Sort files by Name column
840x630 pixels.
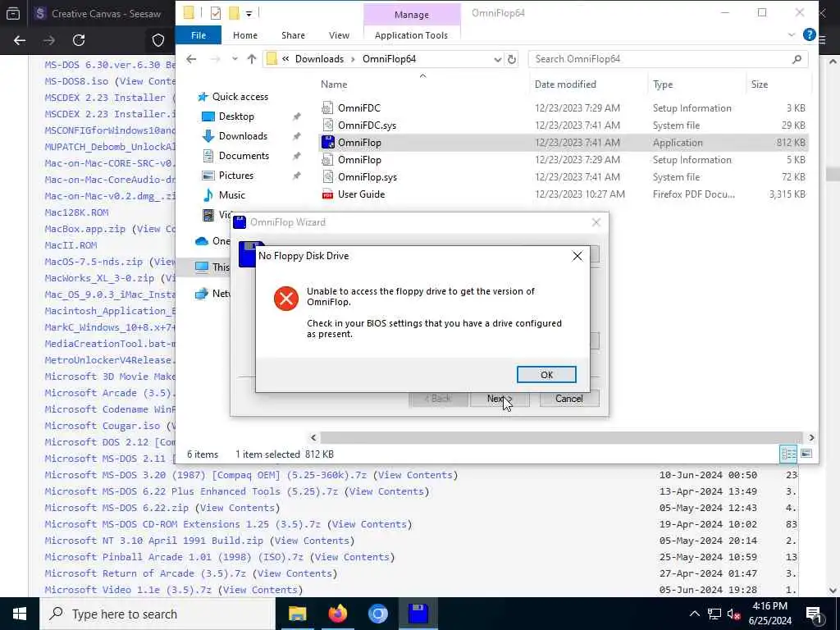coord(334,84)
